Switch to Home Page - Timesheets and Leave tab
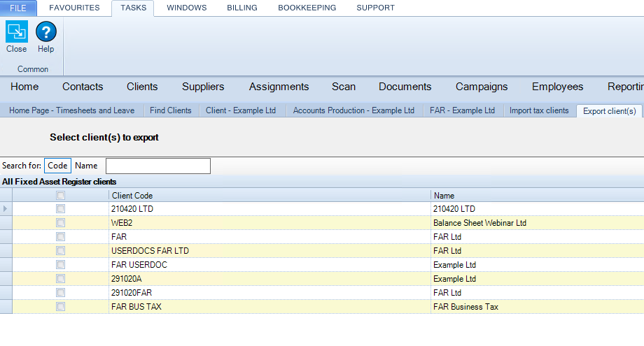This screenshot has height=346, width=644. point(72,110)
